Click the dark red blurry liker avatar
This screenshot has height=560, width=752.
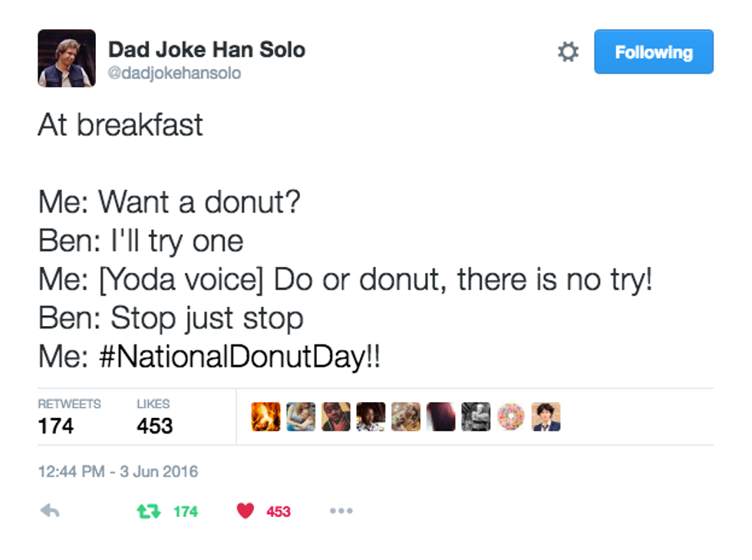[440, 417]
